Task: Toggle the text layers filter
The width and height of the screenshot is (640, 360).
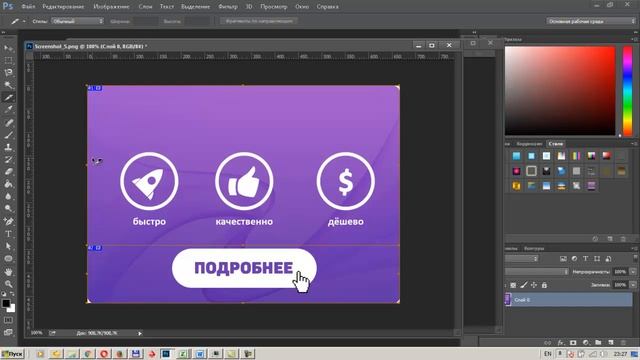Action: pyautogui.click(x=585, y=259)
